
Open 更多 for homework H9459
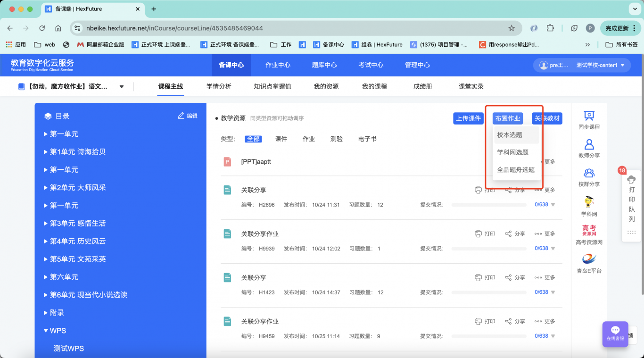545,321
